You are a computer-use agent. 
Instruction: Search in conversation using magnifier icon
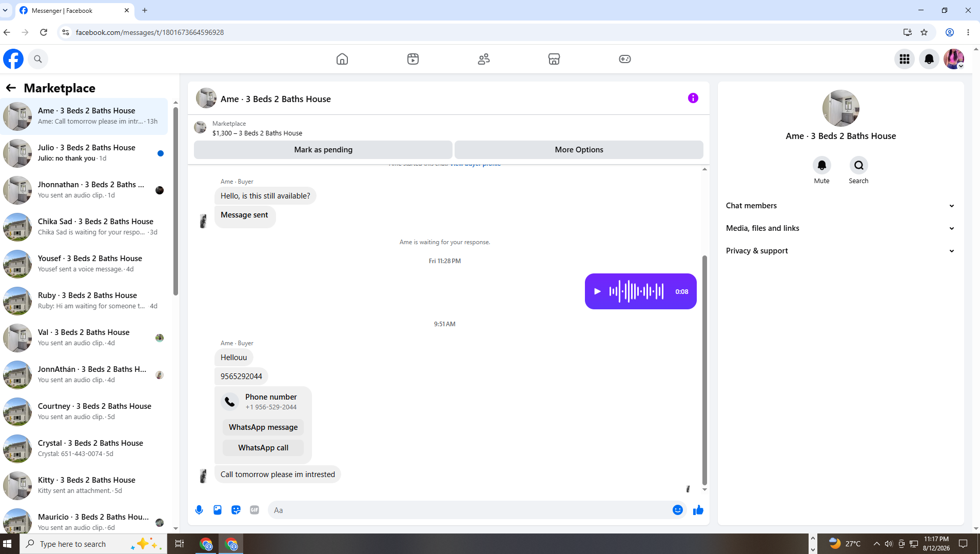[859, 165]
